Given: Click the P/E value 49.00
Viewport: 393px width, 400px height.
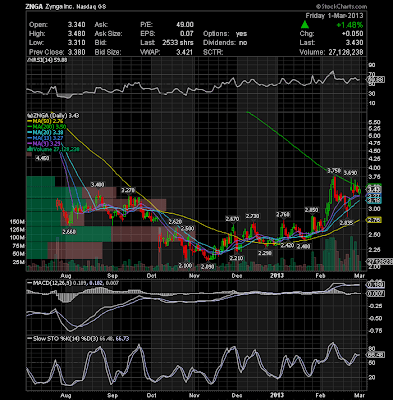Looking at the screenshot, I should (185, 25).
